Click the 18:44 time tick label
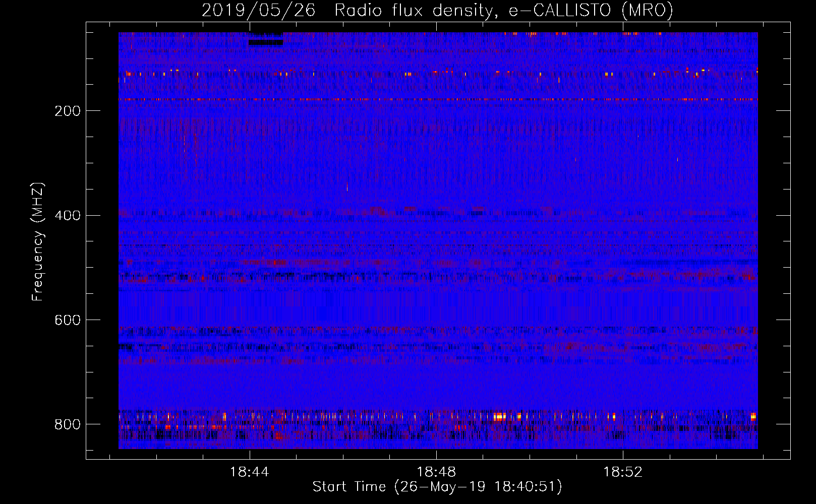The height and width of the screenshot is (504, 816). pyautogui.click(x=249, y=472)
